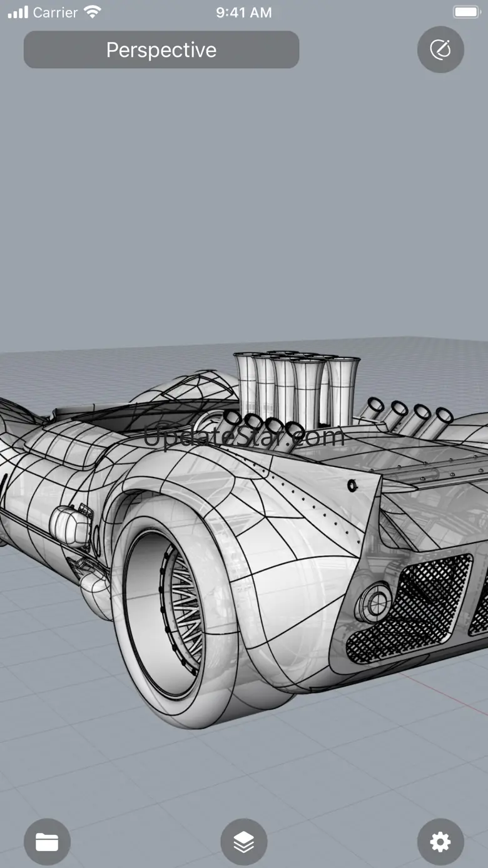The image size is (488, 868).
Task: Open settings with the gear icon
Action: 440,842
